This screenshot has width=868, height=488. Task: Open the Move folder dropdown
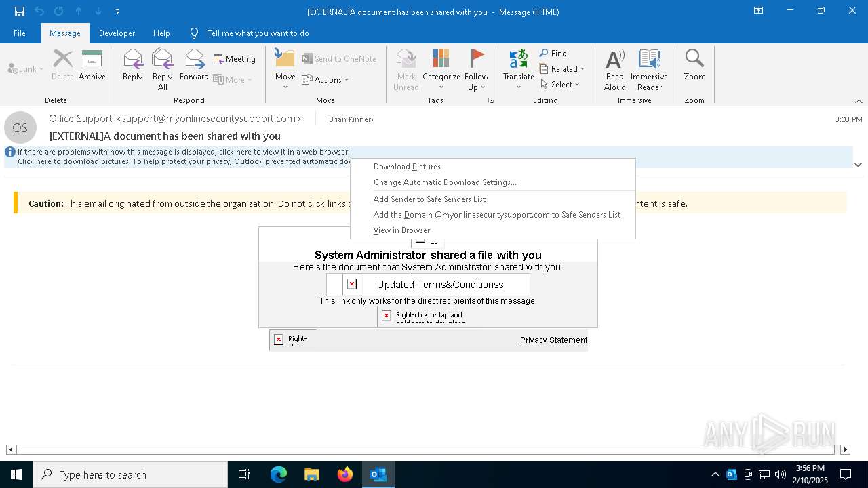point(285,69)
